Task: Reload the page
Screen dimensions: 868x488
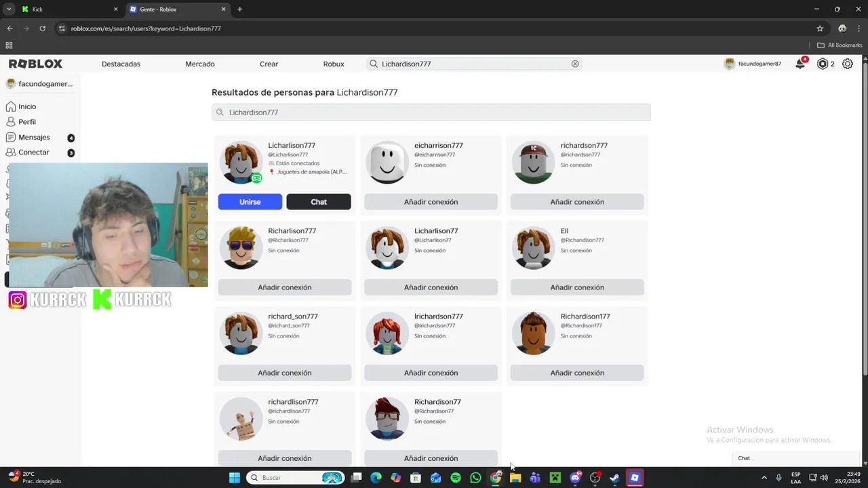Action: tap(42, 28)
